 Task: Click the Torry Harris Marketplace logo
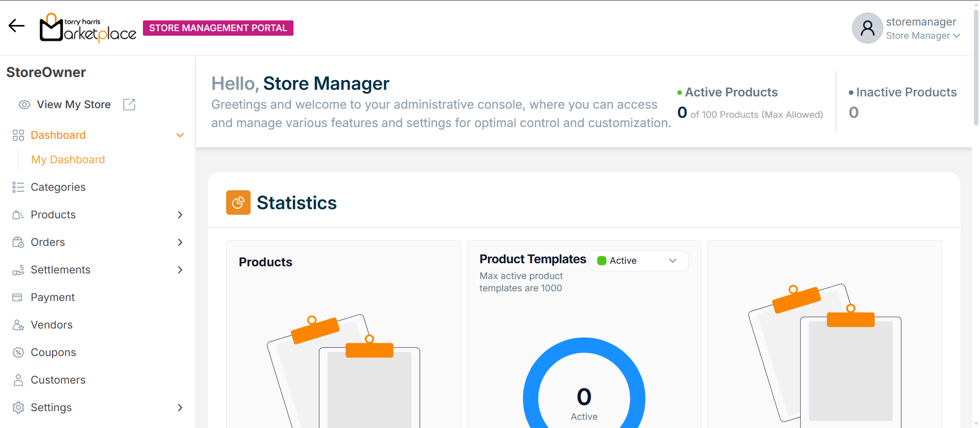pyautogui.click(x=88, y=28)
